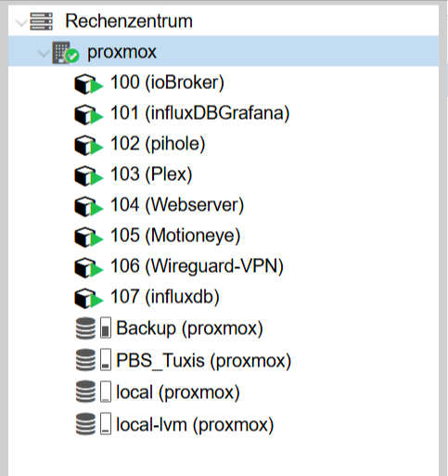This screenshot has width=448, height=476.
Task: Select the local-lvm (proxmox) storage
Action: (195, 425)
